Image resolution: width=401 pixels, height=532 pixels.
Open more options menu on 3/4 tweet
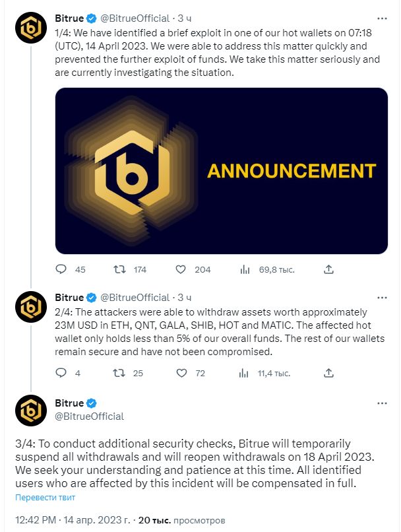coord(382,403)
